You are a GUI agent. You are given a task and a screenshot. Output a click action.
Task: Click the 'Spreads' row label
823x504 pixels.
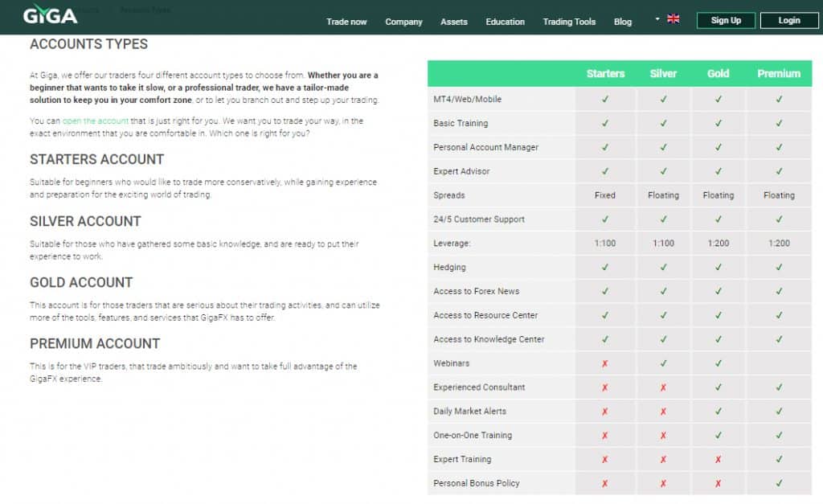[448, 195]
